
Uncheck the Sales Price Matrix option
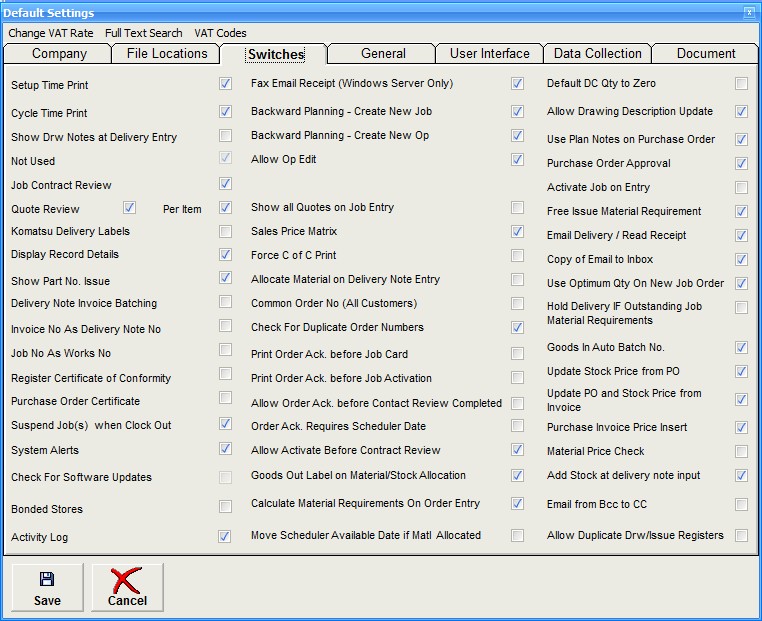click(517, 231)
